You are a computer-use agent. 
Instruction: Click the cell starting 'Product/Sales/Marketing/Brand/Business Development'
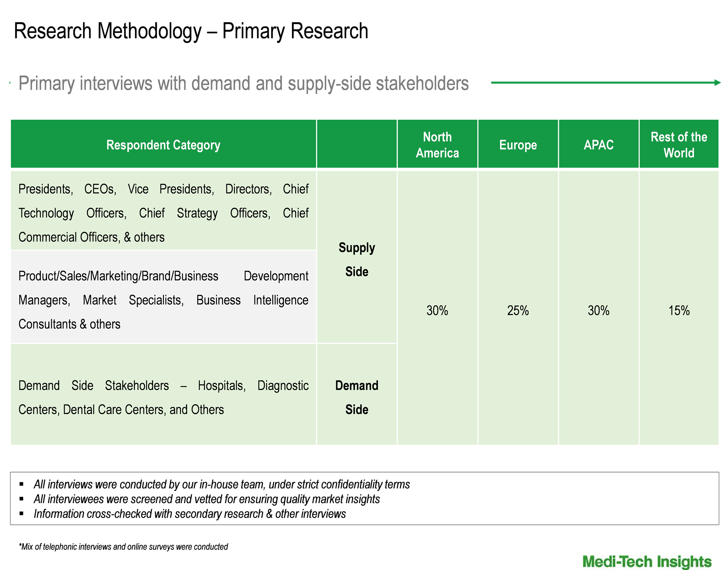[x=163, y=297]
